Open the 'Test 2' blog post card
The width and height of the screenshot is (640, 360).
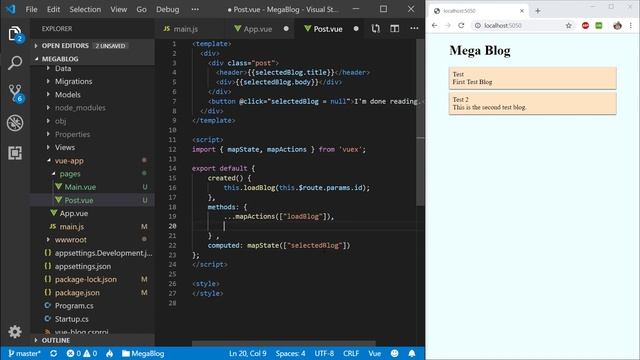click(533, 103)
